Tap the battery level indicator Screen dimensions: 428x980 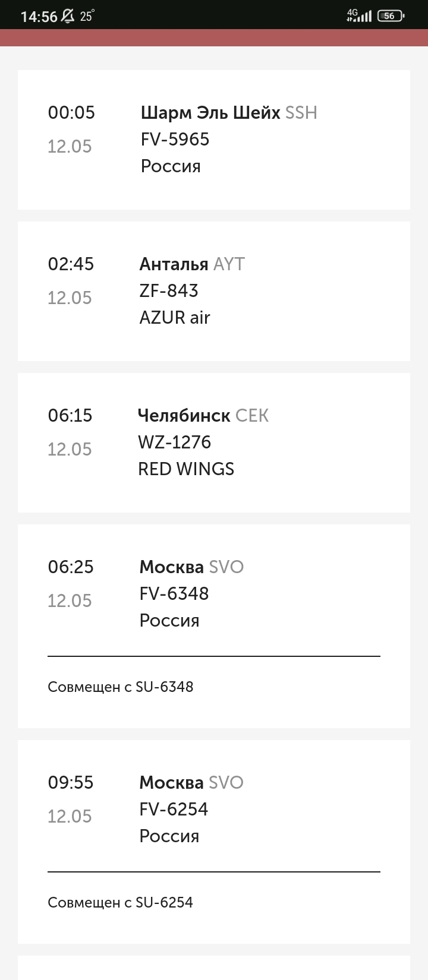tap(390, 16)
